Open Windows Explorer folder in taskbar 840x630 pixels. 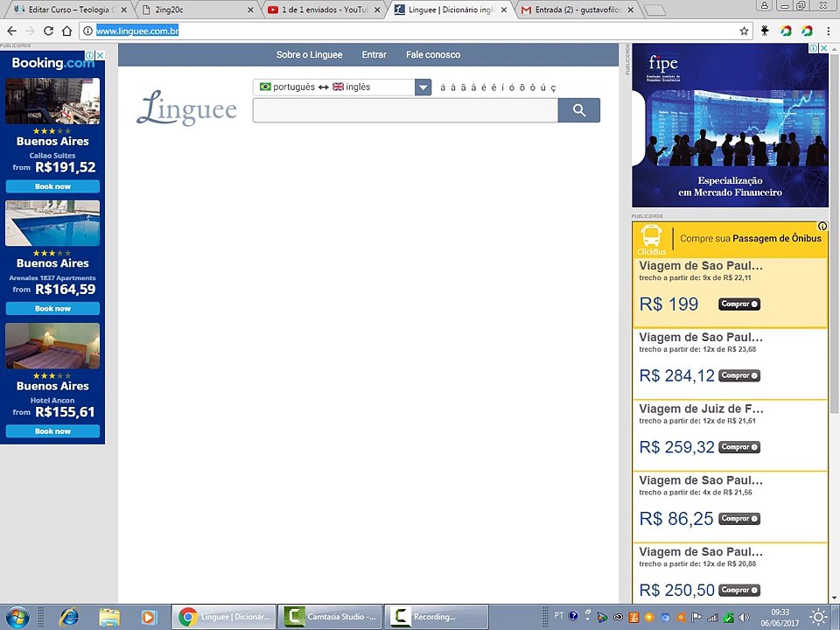(109, 617)
